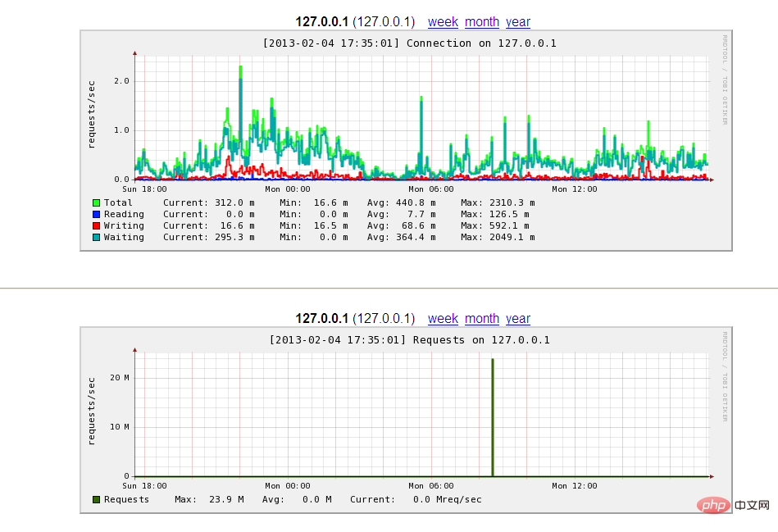This screenshot has height=532, width=778.
Task: Open the year link above Connection graph
Action: (518, 22)
